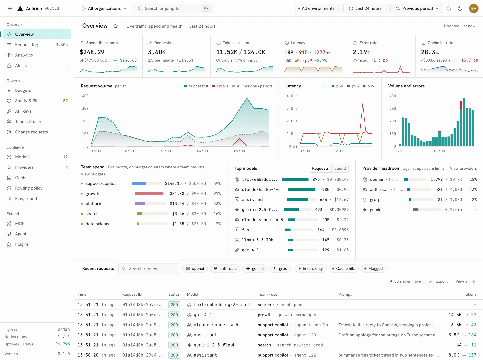
Task: Focus the Recent requests filter input
Action: (x=148, y=268)
